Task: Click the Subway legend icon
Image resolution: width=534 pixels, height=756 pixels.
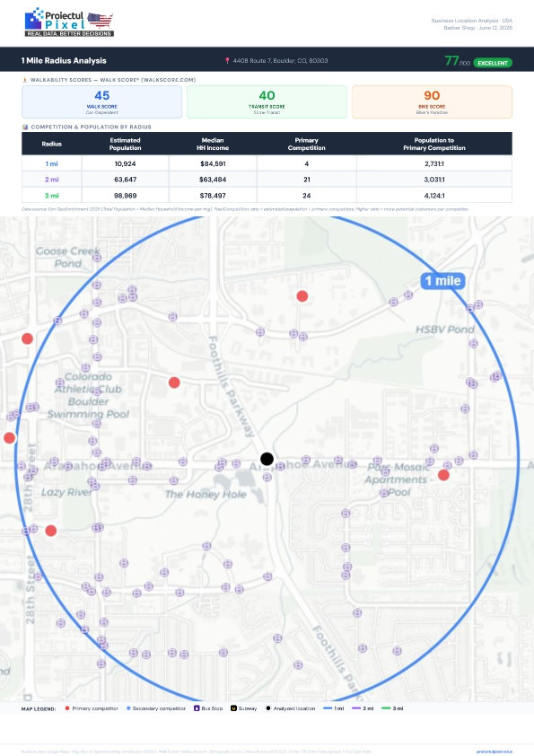Action: (x=233, y=708)
